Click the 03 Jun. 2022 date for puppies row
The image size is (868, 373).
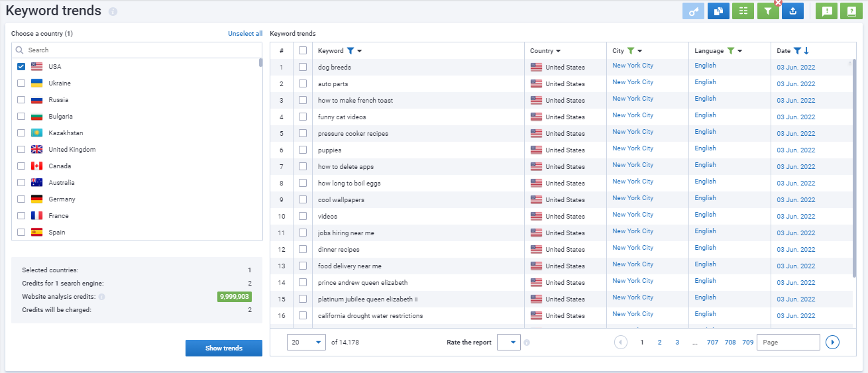coord(796,150)
